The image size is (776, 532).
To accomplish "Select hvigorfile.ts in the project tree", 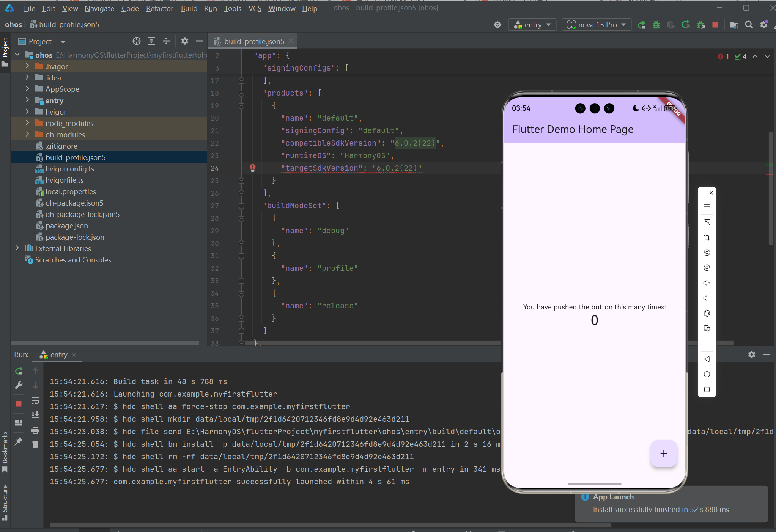I will pos(65,180).
